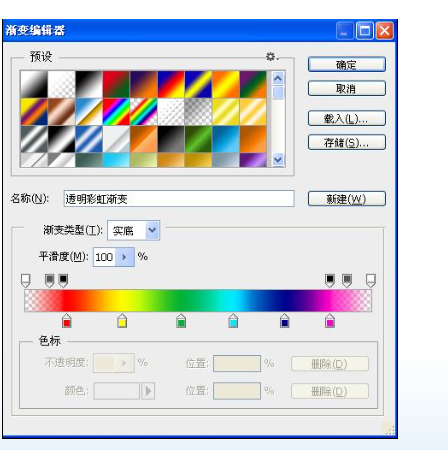Maximize the 渐变编辑器 window
The height and width of the screenshot is (450, 448).
click(365, 31)
